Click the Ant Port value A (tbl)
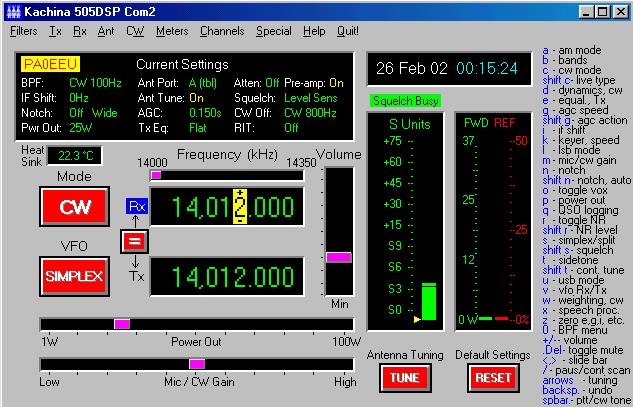The height and width of the screenshot is (407, 633). click(203, 83)
